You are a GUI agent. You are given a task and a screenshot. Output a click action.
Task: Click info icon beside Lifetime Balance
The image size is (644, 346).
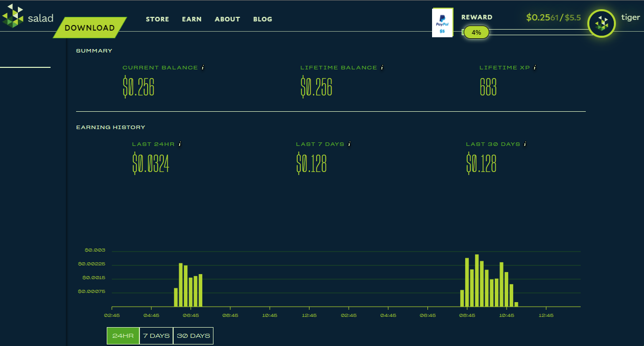382,67
